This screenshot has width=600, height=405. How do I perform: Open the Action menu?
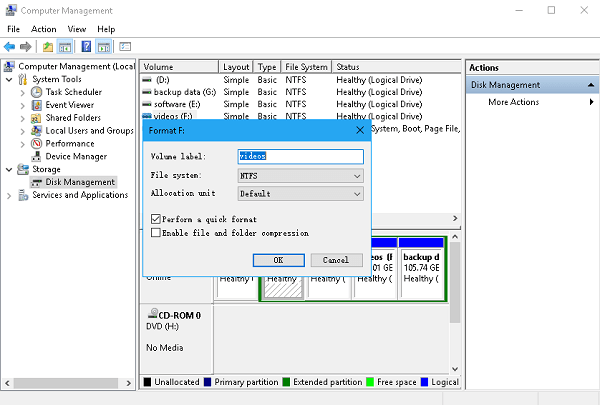(44, 29)
